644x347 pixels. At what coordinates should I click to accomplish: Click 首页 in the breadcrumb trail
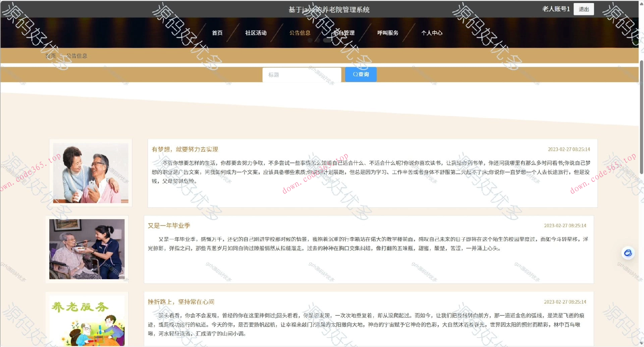click(51, 56)
